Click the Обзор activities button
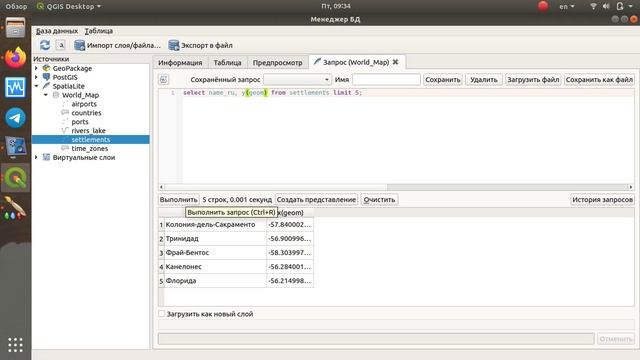 click(x=16, y=6)
